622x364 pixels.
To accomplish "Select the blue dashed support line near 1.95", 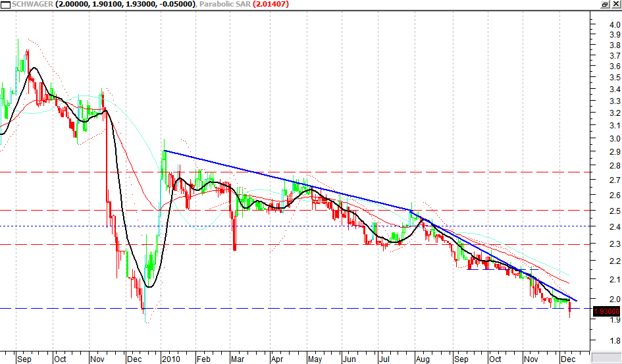I will 295,308.
